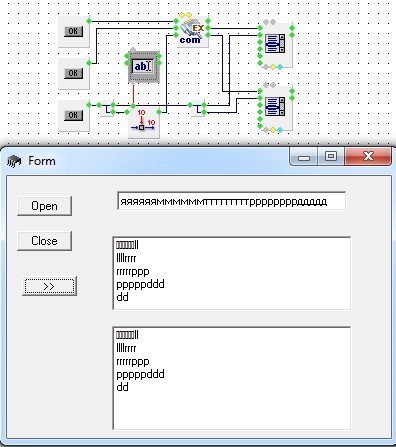396x447 pixels.
Task: Select 'llllrrrr' line in upper list
Action: [x=126, y=258]
